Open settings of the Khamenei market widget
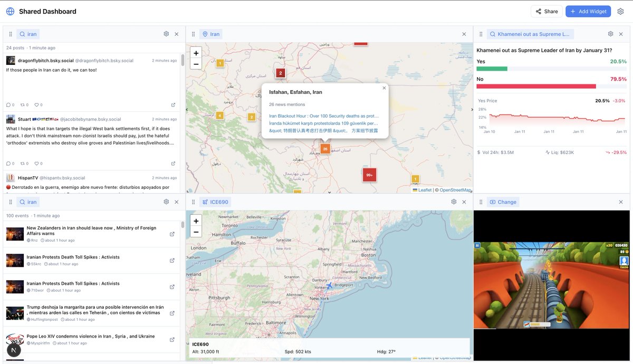The width and height of the screenshot is (633, 364). pos(610,34)
